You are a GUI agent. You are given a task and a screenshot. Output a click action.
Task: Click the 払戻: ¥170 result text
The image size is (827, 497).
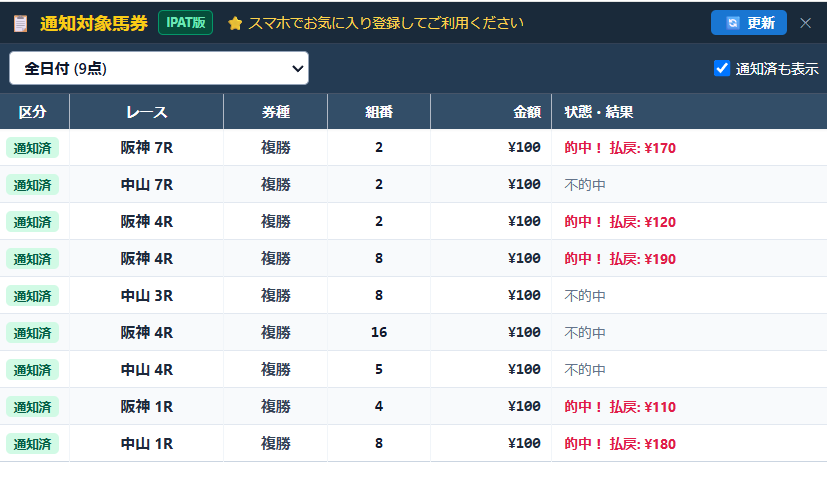click(x=642, y=148)
